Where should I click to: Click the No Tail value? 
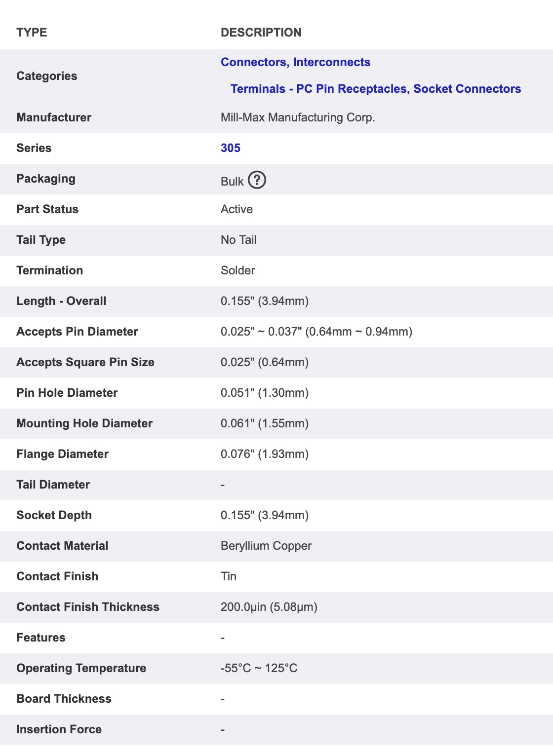pos(238,240)
